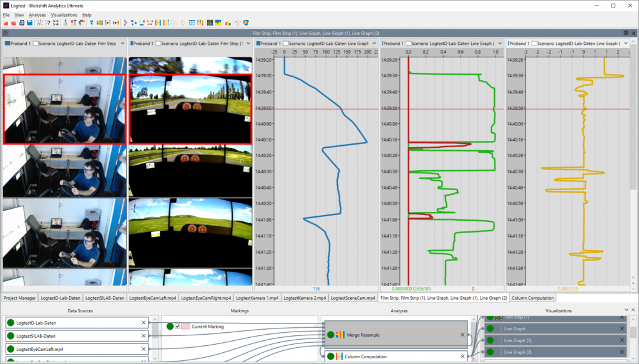Collapse the bottom pipeline panel via chevron

pyautogui.click(x=626, y=310)
